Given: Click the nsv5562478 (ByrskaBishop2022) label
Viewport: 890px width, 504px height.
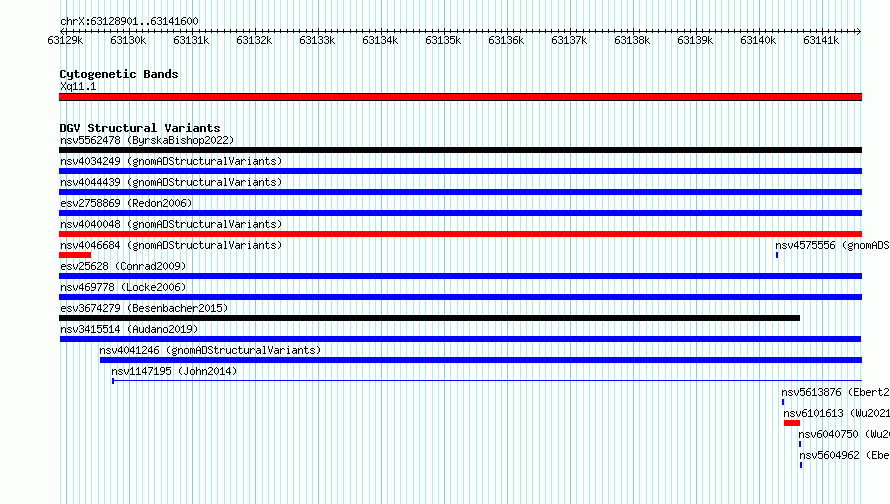Looking at the screenshot, I should click(147, 140).
